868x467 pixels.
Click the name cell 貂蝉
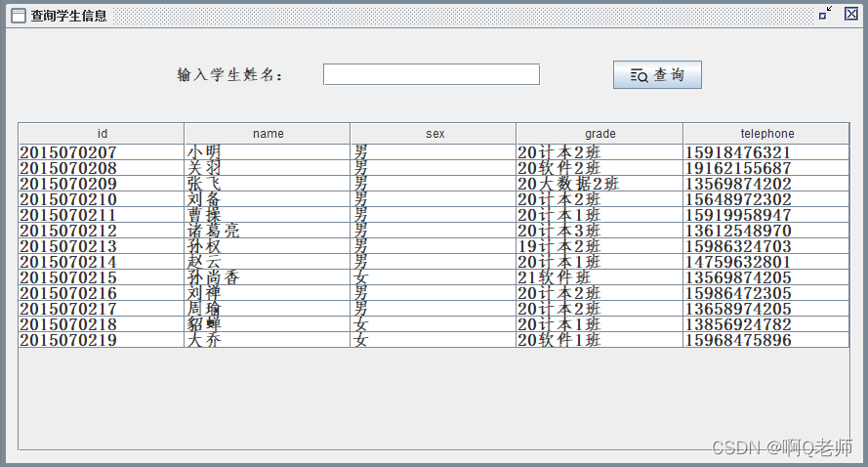coord(268,324)
